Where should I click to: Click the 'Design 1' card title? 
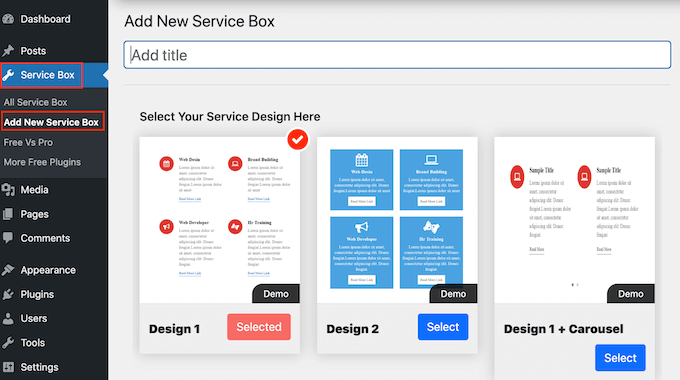point(174,329)
